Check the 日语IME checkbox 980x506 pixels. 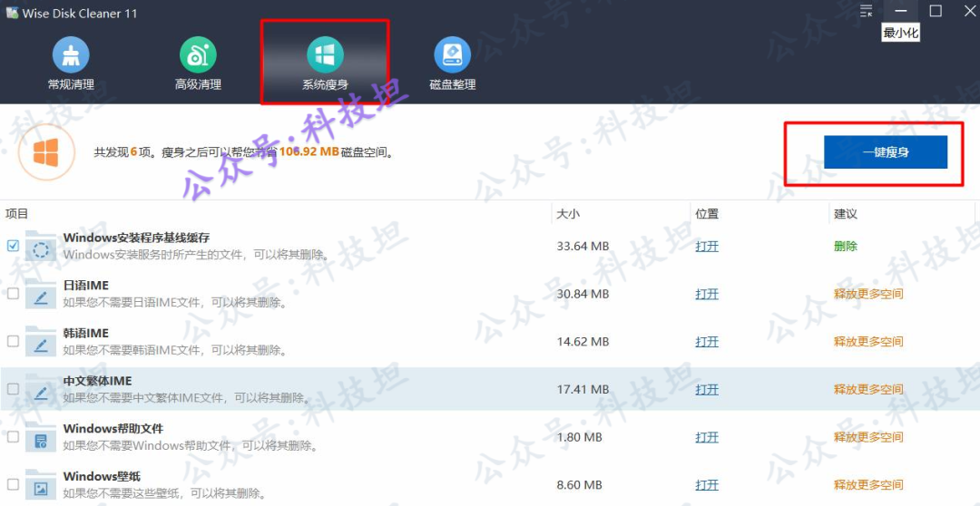[x=13, y=294]
